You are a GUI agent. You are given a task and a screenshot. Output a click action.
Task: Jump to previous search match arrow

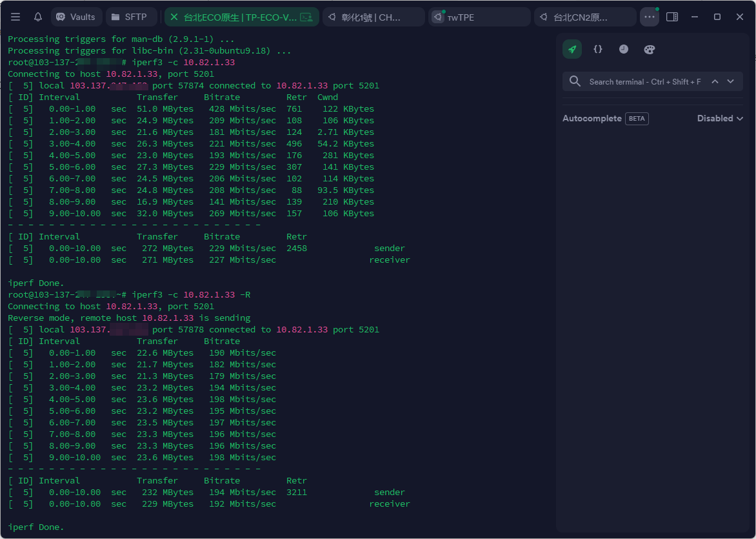tap(715, 81)
